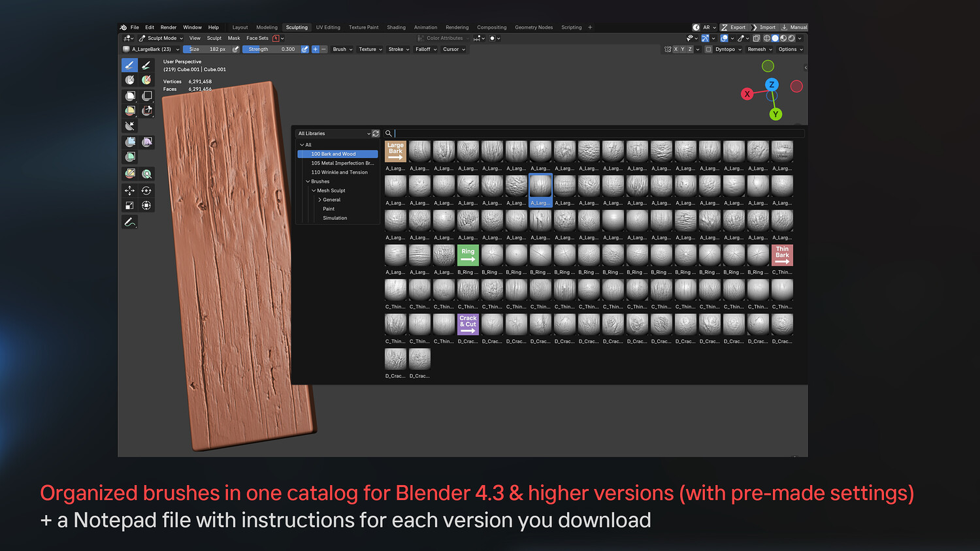Viewport: 980px width, 551px height.
Task: Switch to the Modeling workspace tab
Action: tap(267, 27)
